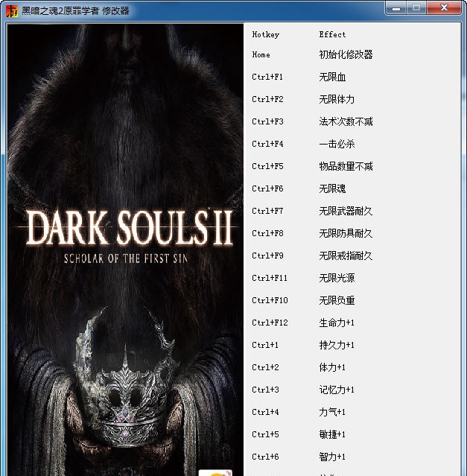Click the 'Ctrl+1' hotkey label
Viewport: 467px width, 476px height.
(265, 345)
